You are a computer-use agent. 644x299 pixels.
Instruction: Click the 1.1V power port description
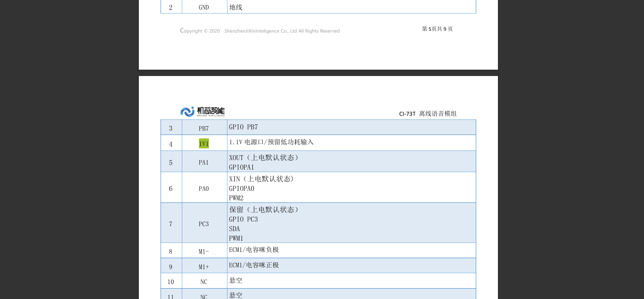(x=271, y=142)
